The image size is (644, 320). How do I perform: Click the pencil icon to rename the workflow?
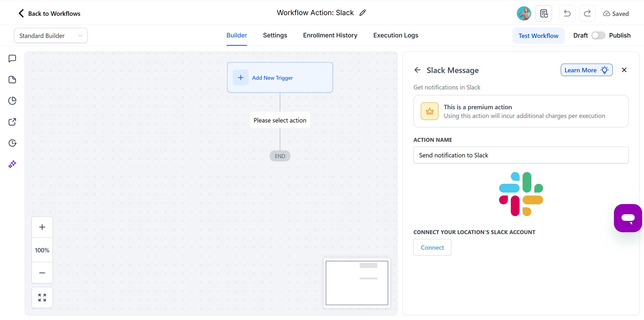(x=363, y=12)
